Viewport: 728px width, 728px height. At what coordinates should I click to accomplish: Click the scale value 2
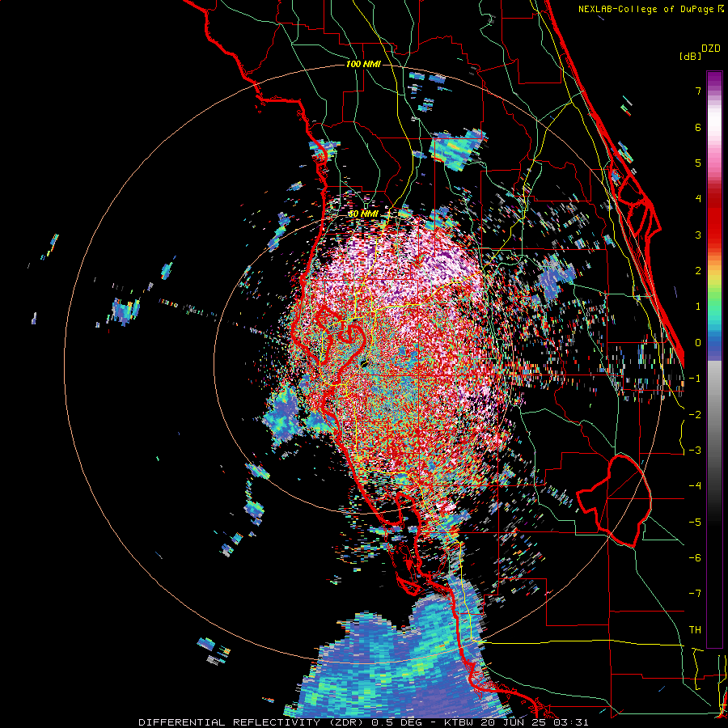click(x=698, y=271)
